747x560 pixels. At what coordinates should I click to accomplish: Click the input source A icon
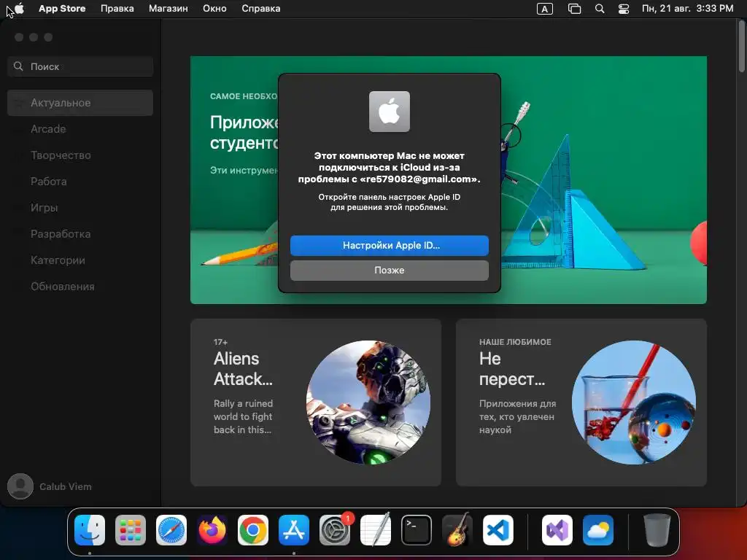(x=545, y=9)
